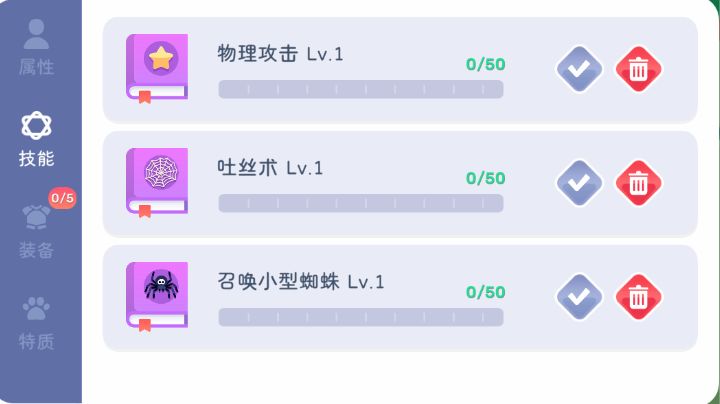This screenshot has height=404, width=720.
Task: Toggle the checkmark for 召唤小型蜘蛛 skill
Action: coord(579,297)
